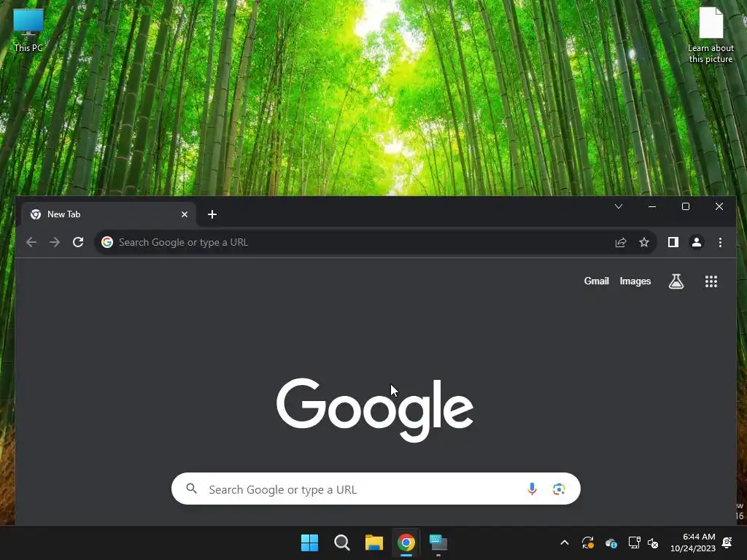Show hidden system tray icons
The width and height of the screenshot is (747, 560).
tap(565, 542)
